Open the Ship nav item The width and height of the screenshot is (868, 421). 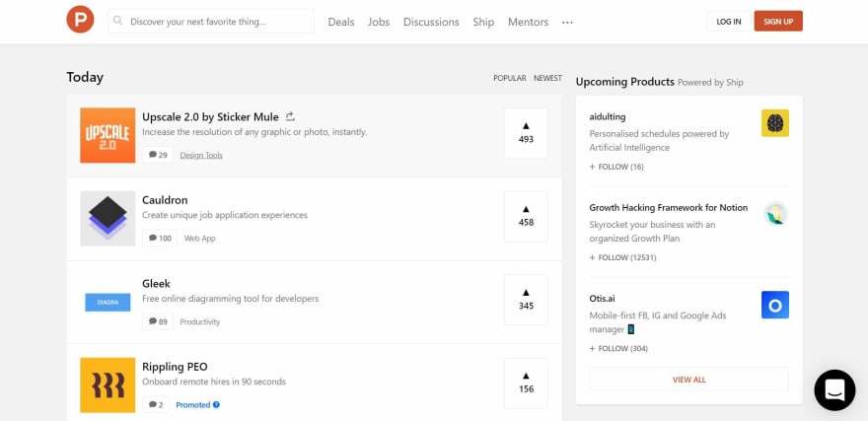pos(483,22)
